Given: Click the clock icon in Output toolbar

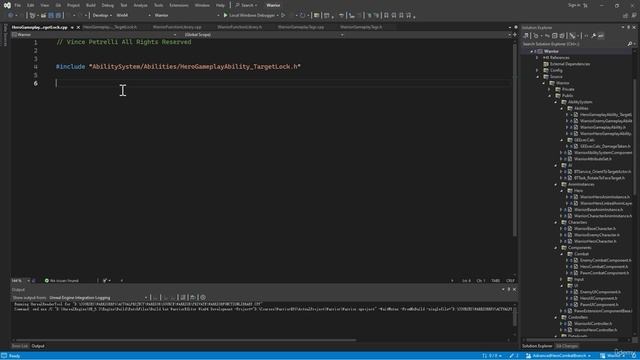Looking at the screenshot, I should (203, 298).
